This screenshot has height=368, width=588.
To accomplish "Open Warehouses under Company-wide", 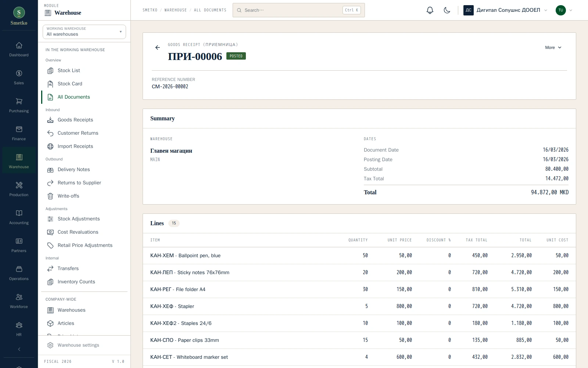I will (x=84, y=310).
